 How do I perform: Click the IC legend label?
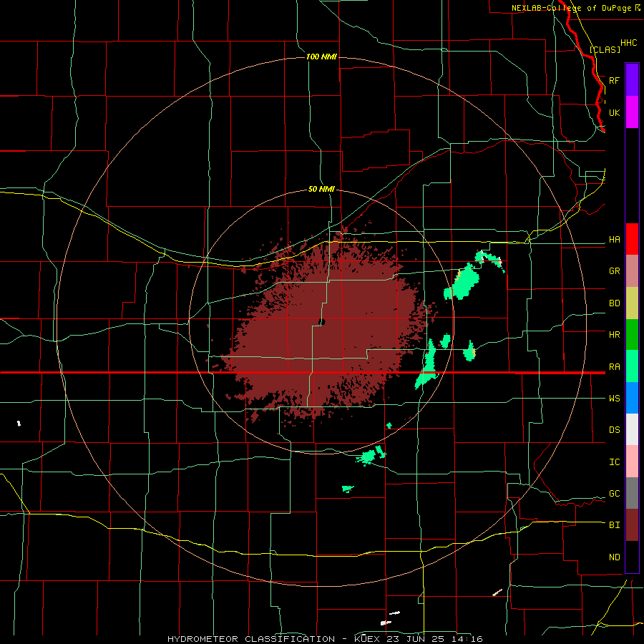click(614, 462)
